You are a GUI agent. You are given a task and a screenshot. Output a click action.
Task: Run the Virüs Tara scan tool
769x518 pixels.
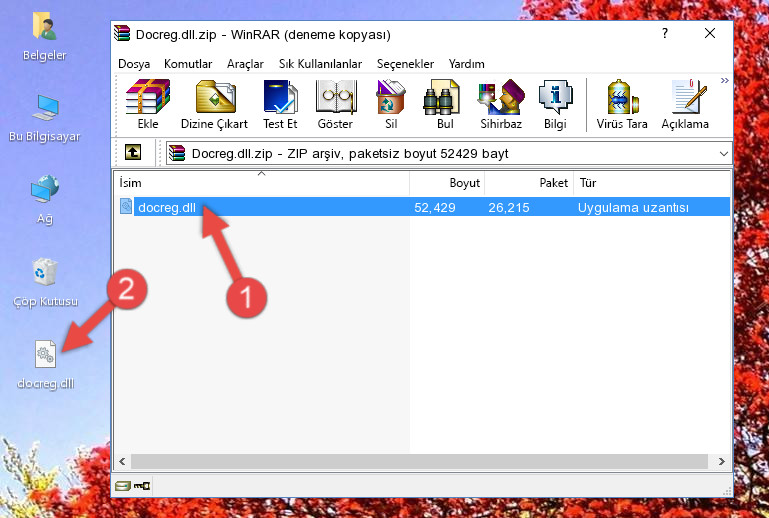click(622, 104)
